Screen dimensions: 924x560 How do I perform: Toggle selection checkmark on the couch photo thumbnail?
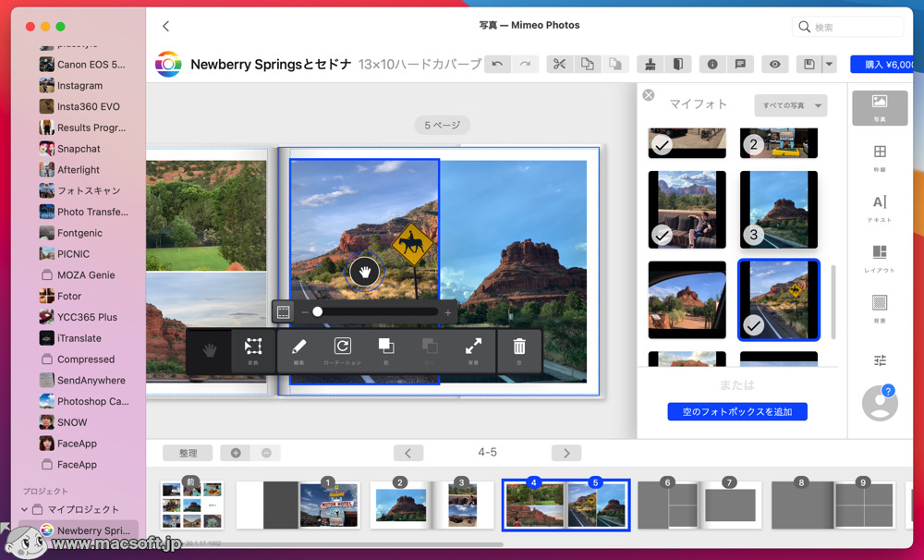(663, 236)
